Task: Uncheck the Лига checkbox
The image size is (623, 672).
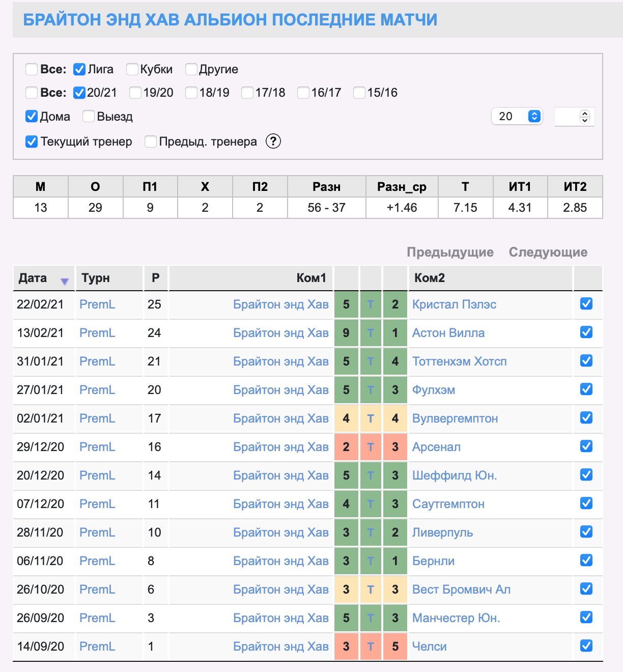Action: coord(79,69)
